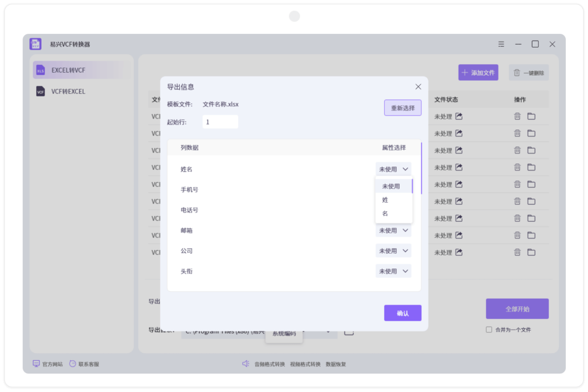Open the folder icon in the last row's 操作 column
Image resolution: width=588 pixels, height=392 pixels.
coord(532,252)
